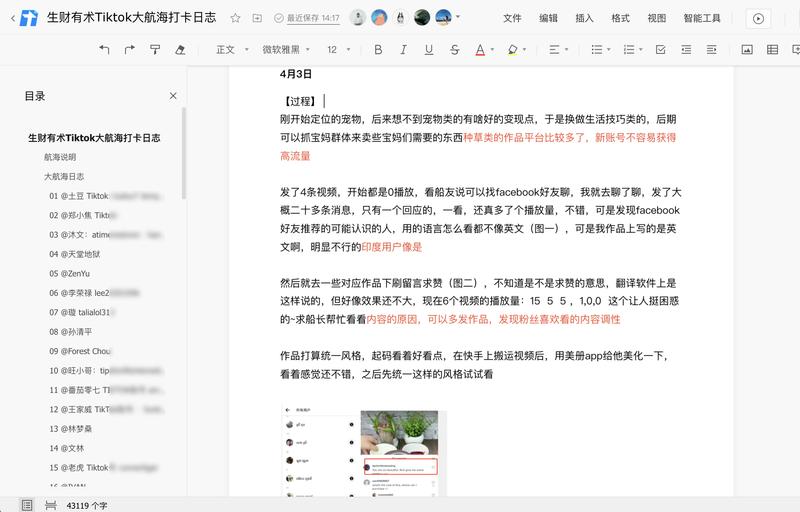Open the 文件 menu
800x512 pixels.
pos(512,18)
